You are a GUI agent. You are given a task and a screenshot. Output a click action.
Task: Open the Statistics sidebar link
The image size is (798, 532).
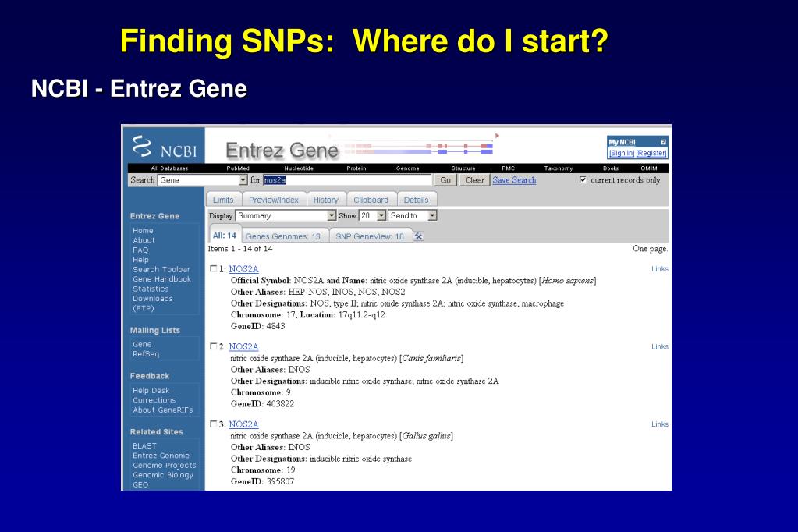pyautogui.click(x=151, y=289)
